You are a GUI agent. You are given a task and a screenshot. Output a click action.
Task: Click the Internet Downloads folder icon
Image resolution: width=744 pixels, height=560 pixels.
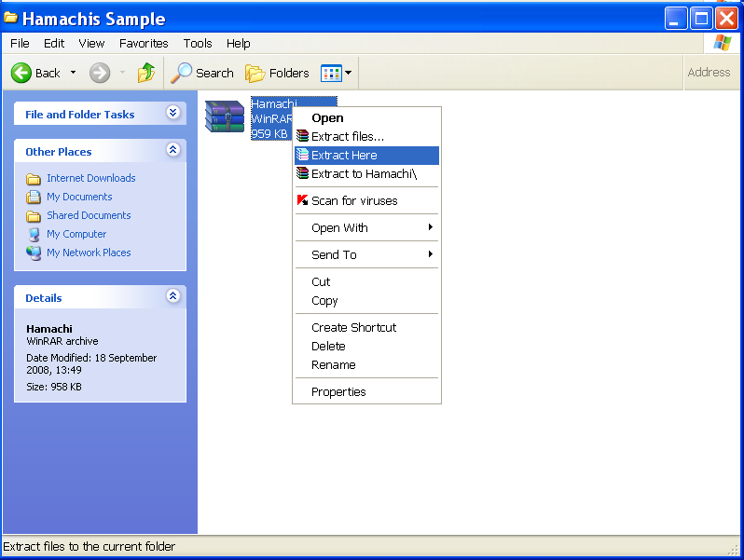point(34,178)
